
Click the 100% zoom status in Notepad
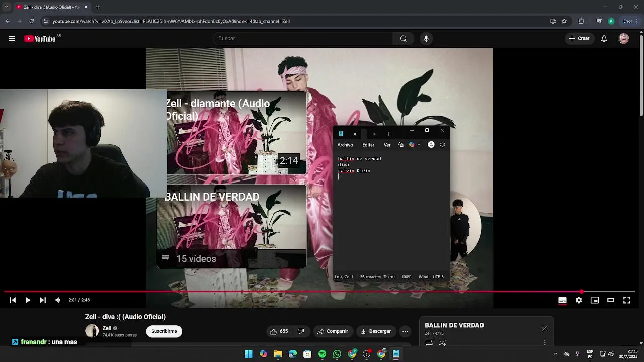pos(407,277)
